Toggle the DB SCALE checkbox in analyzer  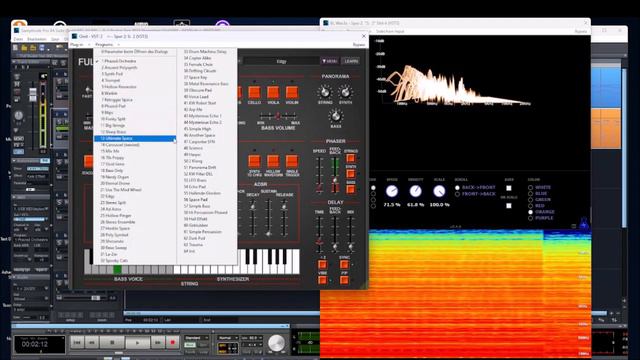(509, 206)
